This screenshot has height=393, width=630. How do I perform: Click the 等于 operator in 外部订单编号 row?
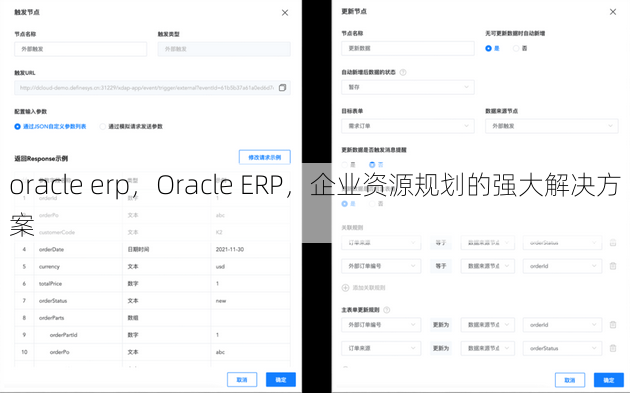(441, 266)
